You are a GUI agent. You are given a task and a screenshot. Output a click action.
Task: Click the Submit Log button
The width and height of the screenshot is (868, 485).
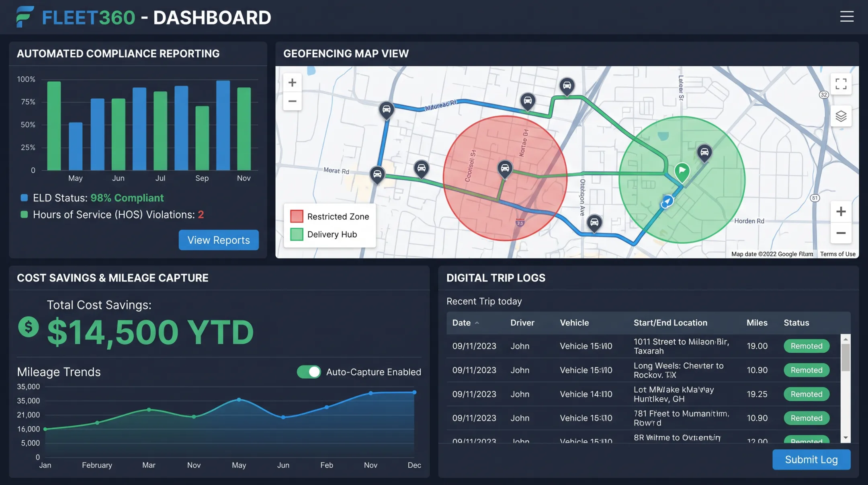tap(811, 459)
